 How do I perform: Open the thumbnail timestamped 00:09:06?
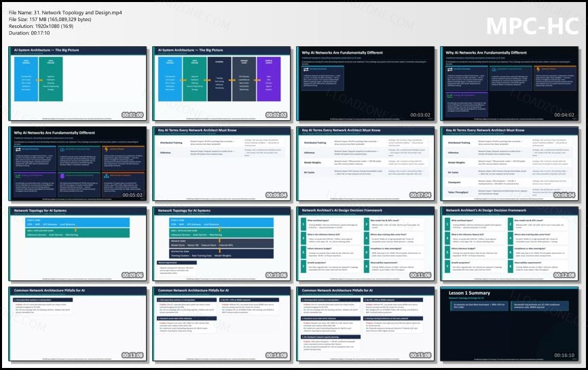point(77,244)
